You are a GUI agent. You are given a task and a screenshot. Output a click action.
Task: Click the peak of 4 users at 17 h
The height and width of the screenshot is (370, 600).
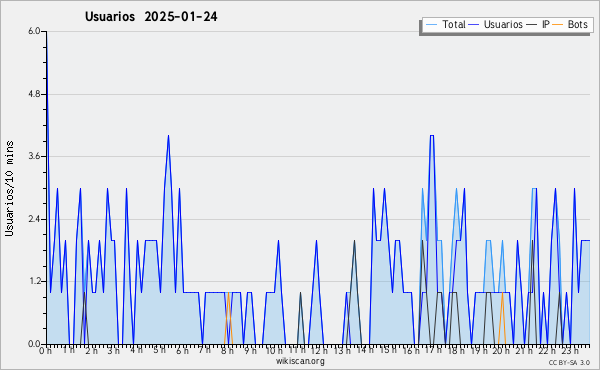432,136
